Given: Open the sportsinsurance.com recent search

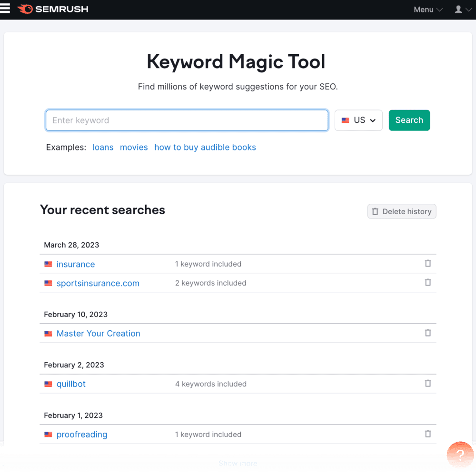Looking at the screenshot, I should click(98, 283).
